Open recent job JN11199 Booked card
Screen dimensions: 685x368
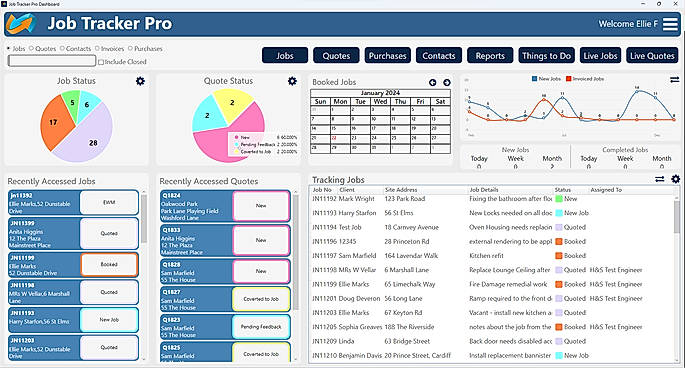coord(73,264)
